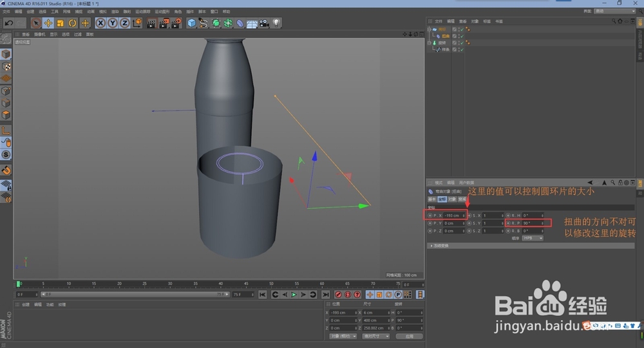Click the Camera object icon in the toolbar
This screenshot has width=644, height=348.
pos(264,23)
